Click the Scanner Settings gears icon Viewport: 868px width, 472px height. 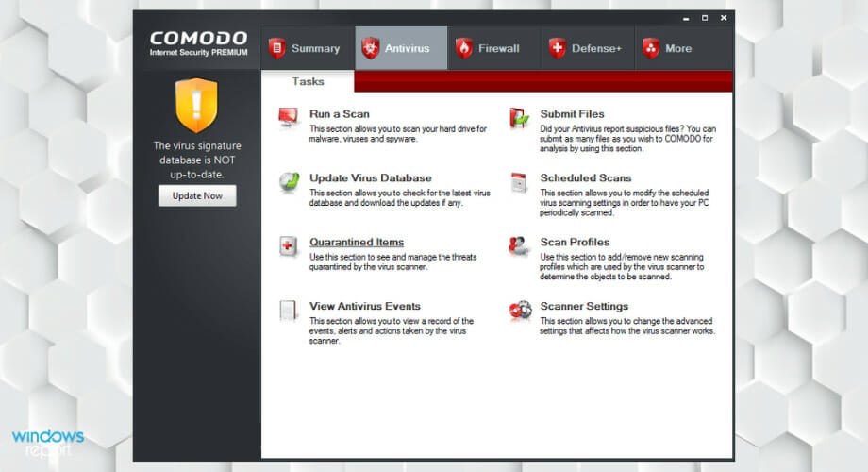520,311
